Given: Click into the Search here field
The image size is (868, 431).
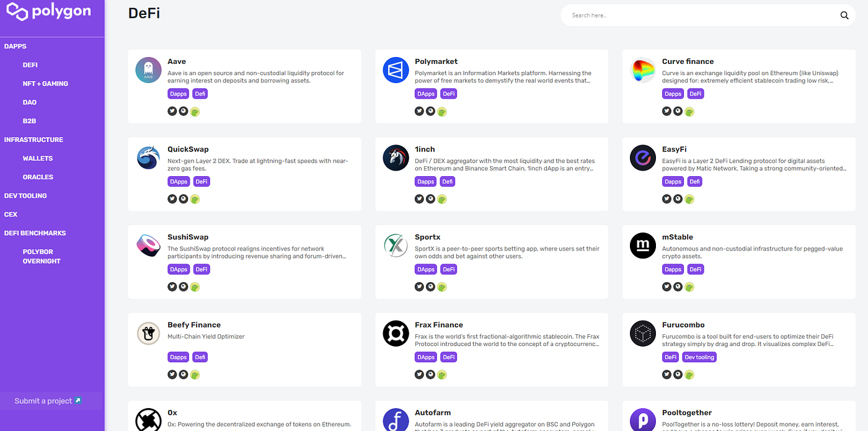Looking at the screenshot, I should point(699,16).
